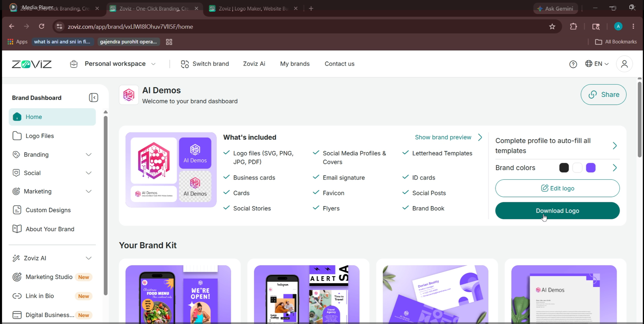Open the media search icon in Chrome toolbar
644x324 pixels.
596,27
